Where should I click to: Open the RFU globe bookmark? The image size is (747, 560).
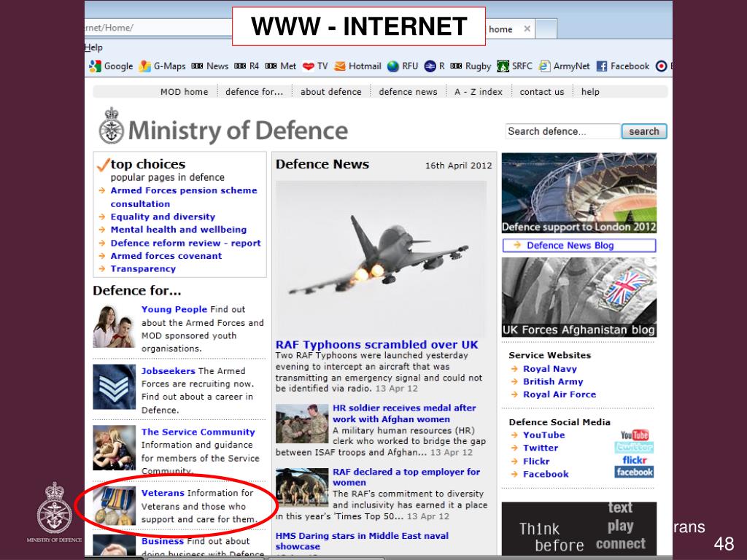tap(403, 66)
